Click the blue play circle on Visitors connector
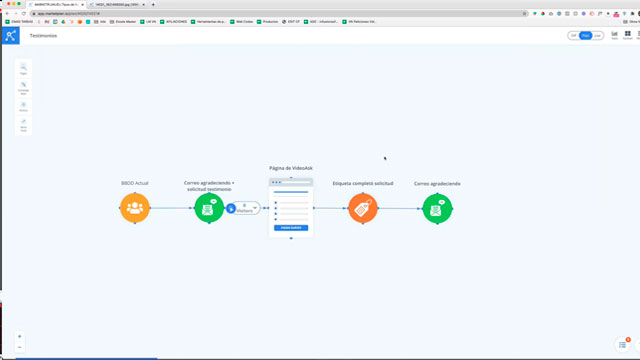 [231, 209]
